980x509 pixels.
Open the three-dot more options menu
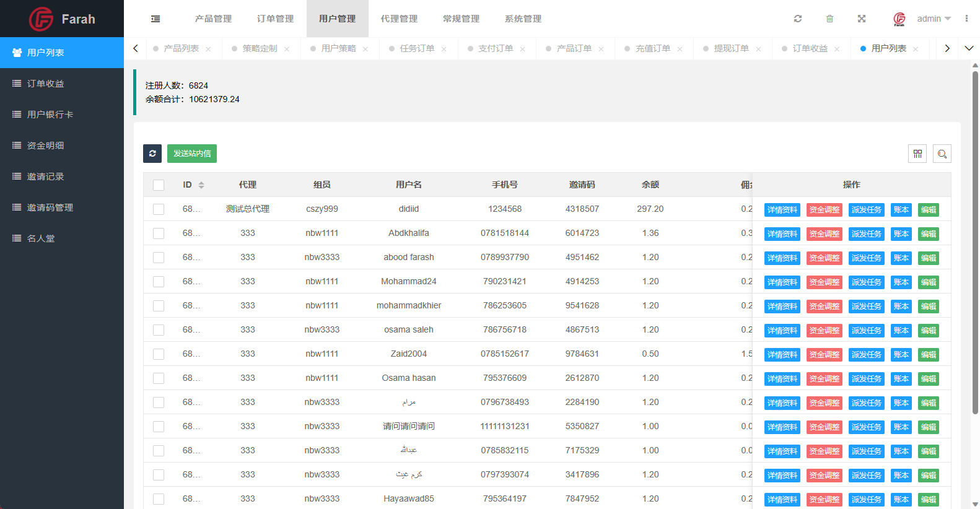966,19
